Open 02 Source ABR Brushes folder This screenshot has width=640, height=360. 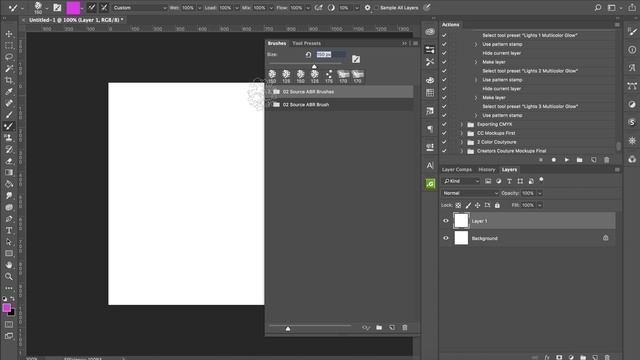click(x=339, y=92)
